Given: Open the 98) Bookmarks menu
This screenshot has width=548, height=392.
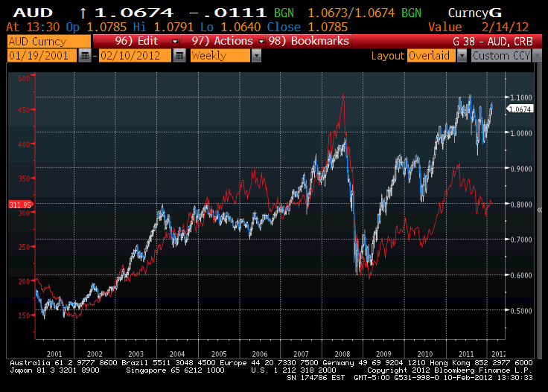Looking at the screenshot, I should (308, 41).
